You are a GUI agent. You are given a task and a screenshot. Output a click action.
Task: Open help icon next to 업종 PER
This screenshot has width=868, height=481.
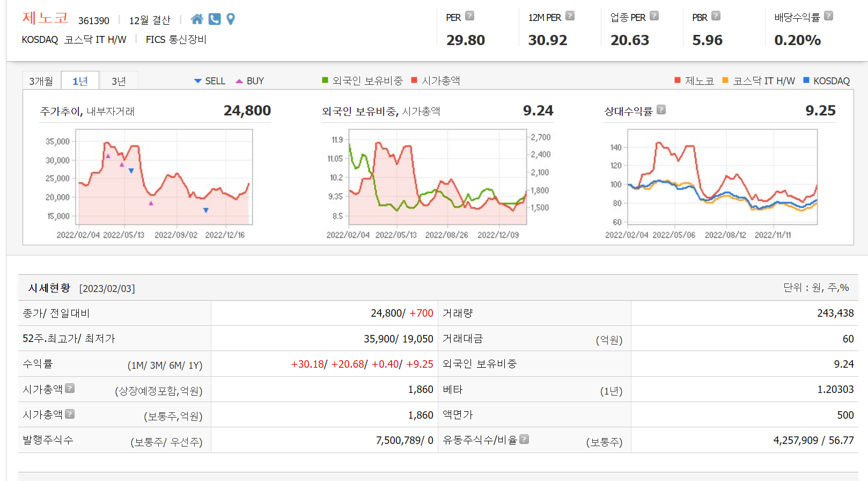pos(654,16)
